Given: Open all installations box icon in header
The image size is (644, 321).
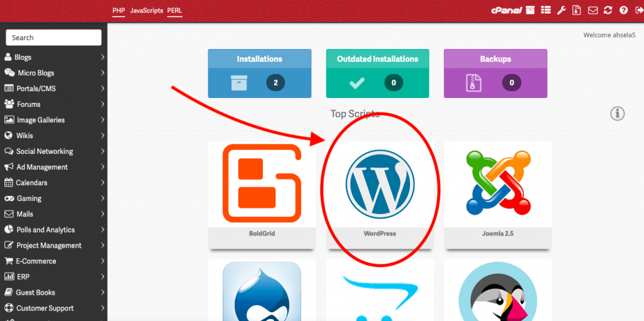Looking at the screenshot, I should [x=530, y=10].
